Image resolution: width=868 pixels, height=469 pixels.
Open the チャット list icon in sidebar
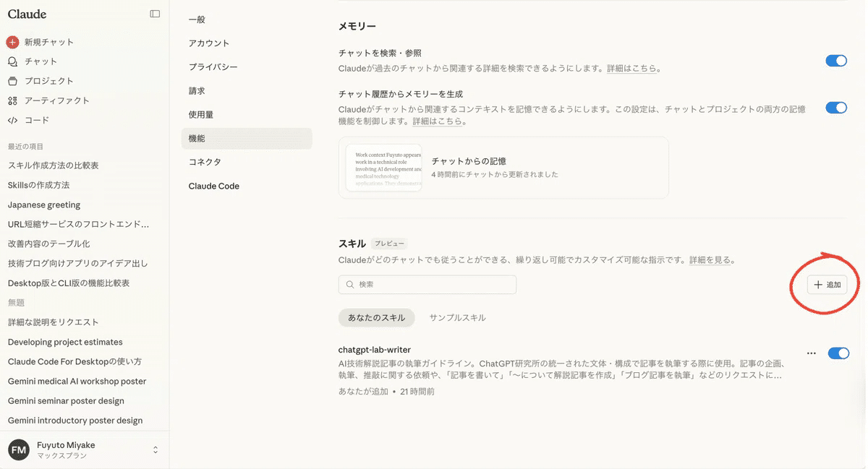(12, 61)
